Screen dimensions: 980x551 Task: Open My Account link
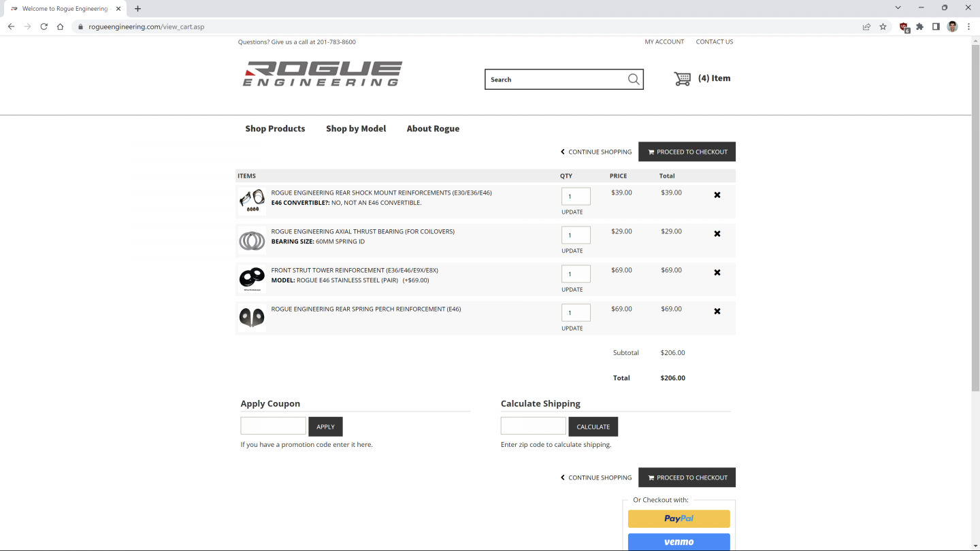pos(664,41)
